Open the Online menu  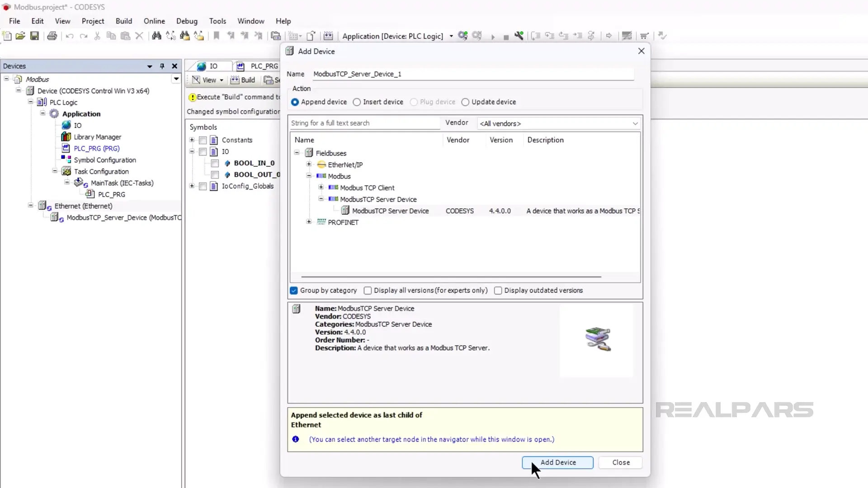point(154,21)
